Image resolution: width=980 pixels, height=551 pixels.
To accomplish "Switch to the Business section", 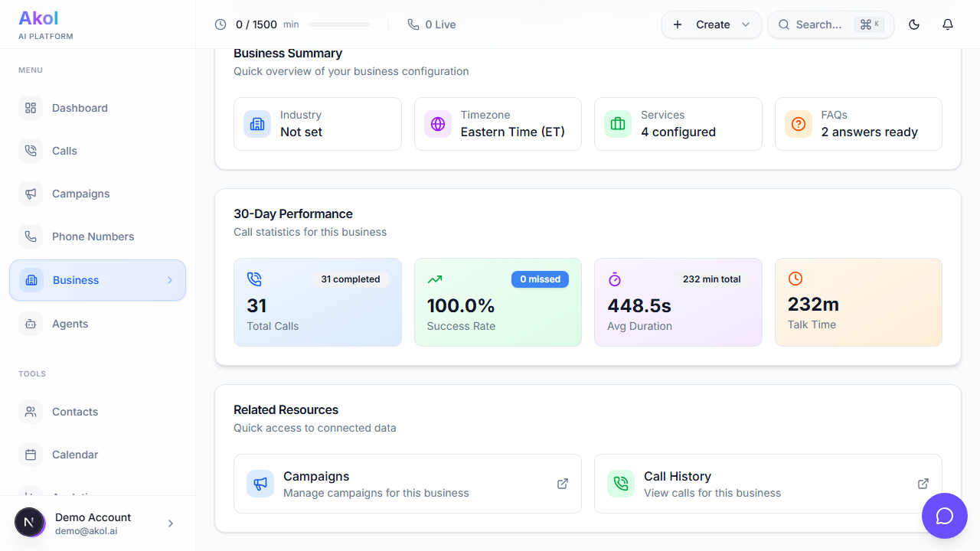I will [x=74, y=280].
